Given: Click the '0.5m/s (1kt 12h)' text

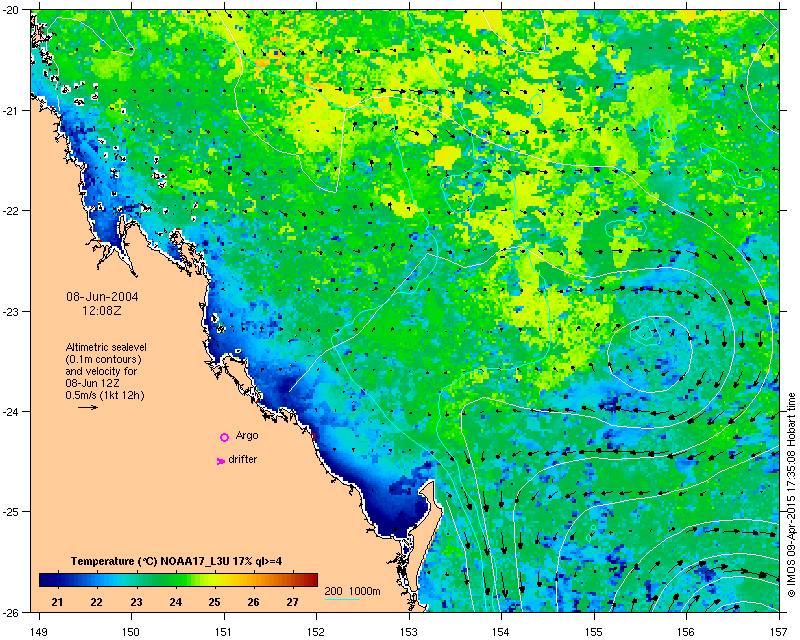Looking at the screenshot, I should pos(105,395).
